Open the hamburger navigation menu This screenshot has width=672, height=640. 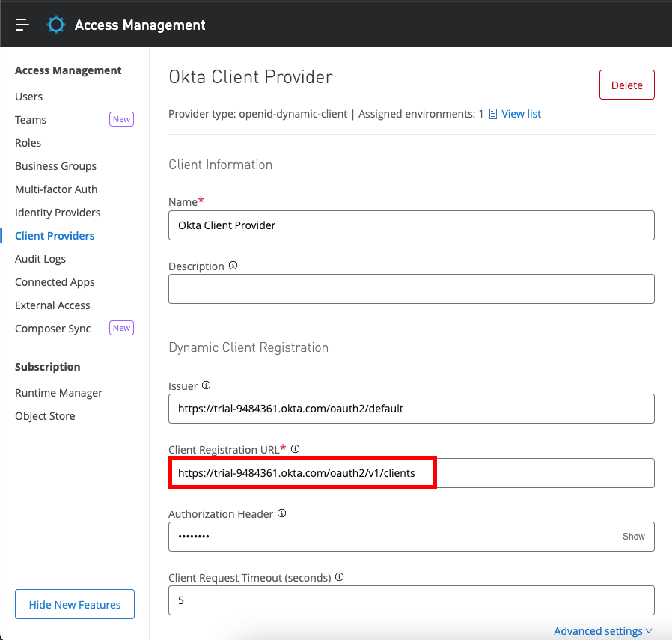pyautogui.click(x=22, y=25)
